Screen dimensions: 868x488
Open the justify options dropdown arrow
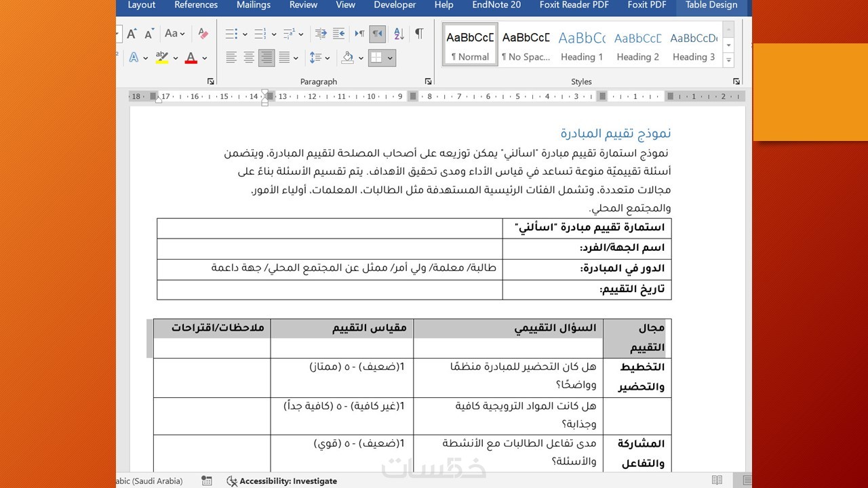pyautogui.click(x=296, y=58)
